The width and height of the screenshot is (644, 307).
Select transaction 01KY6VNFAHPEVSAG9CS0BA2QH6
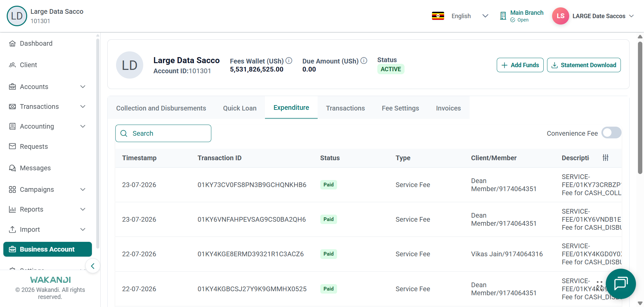pyautogui.click(x=252, y=219)
